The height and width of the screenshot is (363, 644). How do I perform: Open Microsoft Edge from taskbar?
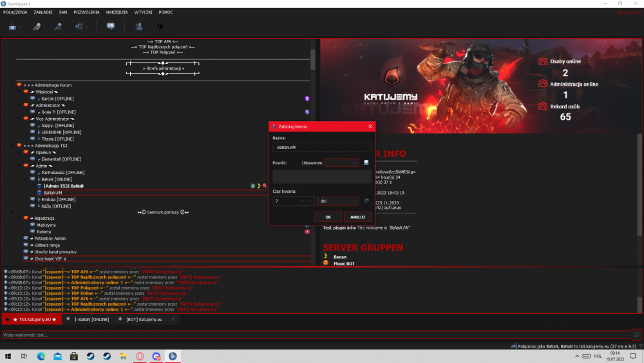41,356
